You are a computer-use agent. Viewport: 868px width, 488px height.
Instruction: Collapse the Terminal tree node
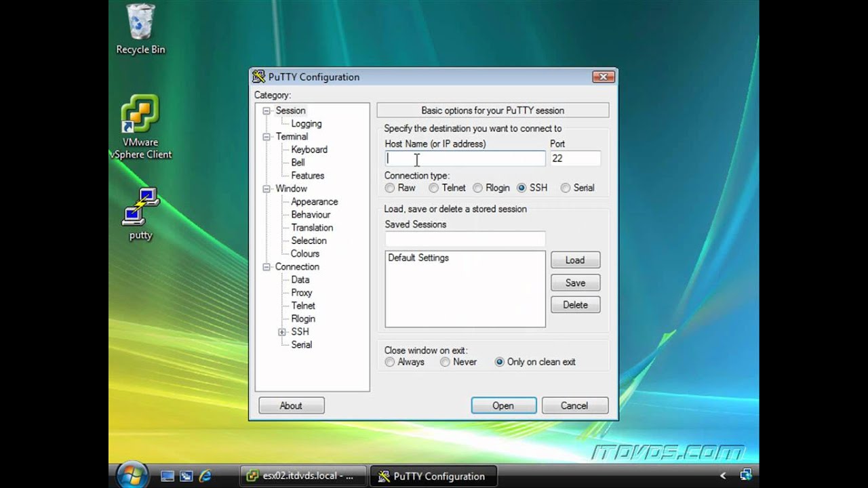click(267, 137)
